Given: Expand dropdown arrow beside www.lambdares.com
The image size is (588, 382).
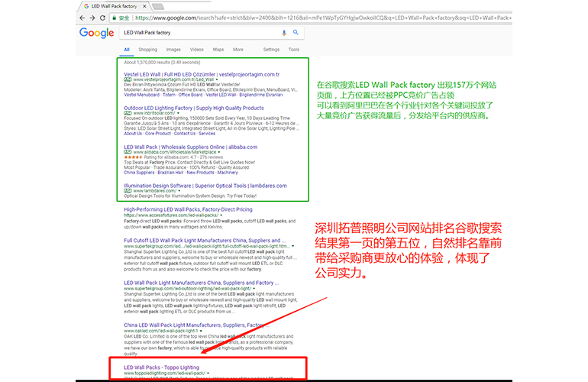Looking at the screenshot, I should point(179,191).
